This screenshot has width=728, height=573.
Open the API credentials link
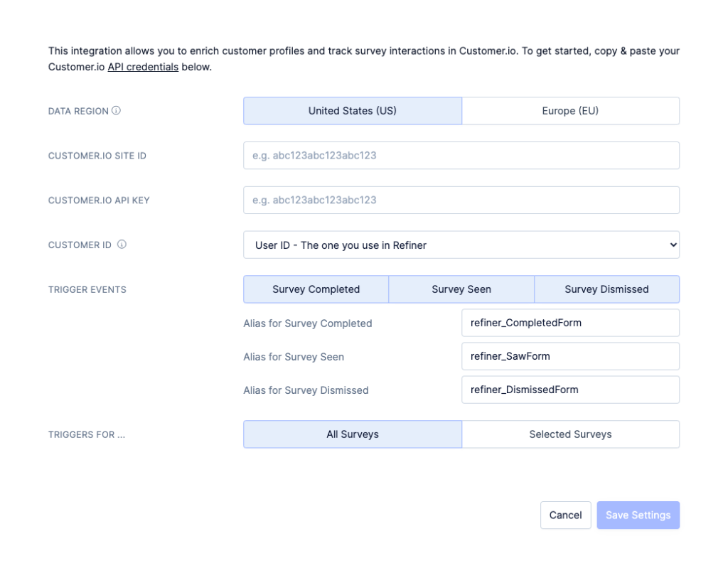143,67
